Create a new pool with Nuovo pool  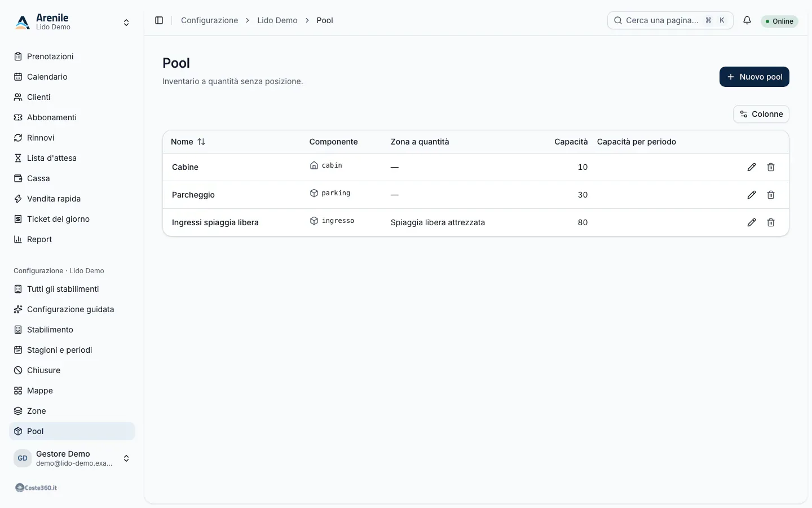(x=754, y=77)
